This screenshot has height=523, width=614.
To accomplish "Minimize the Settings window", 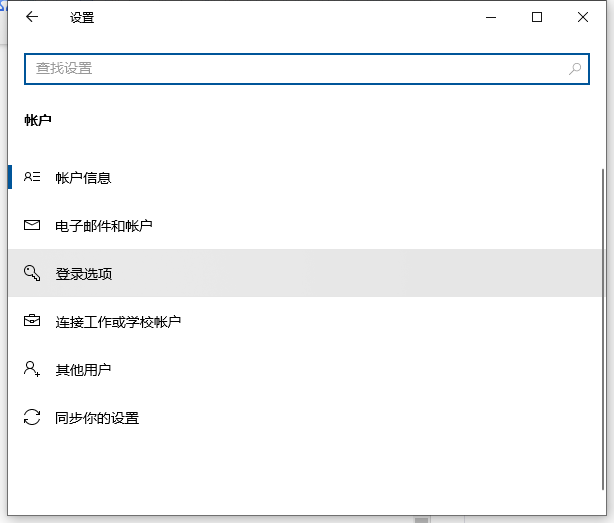I will [x=491, y=17].
